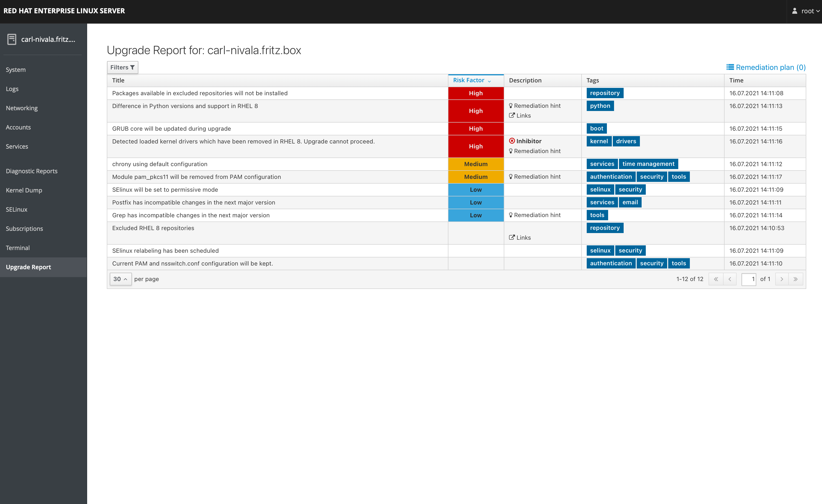Click the Filters funnel icon

click(x=132, y=67)
